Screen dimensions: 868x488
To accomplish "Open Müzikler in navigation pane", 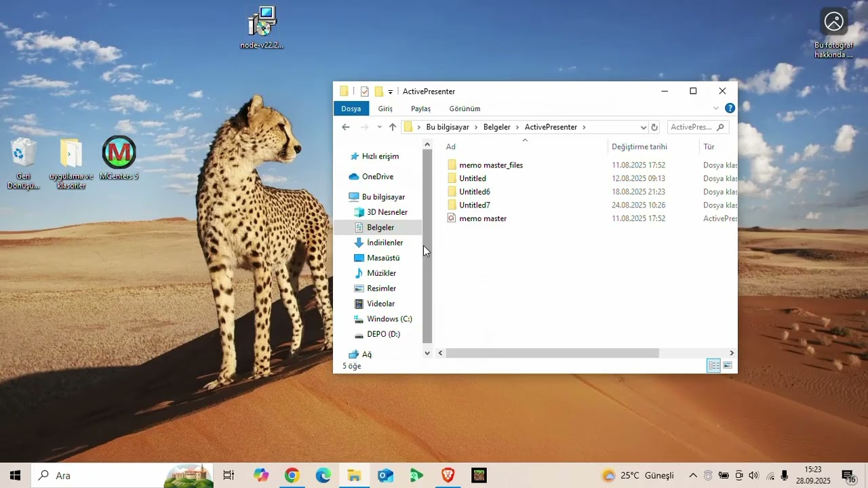I will (375, 273).
